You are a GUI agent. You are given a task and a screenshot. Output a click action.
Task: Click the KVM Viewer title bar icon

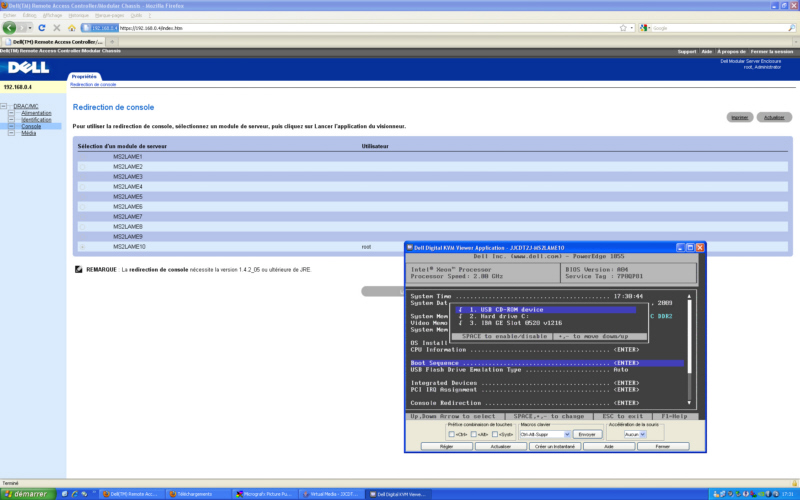(409, 247)
